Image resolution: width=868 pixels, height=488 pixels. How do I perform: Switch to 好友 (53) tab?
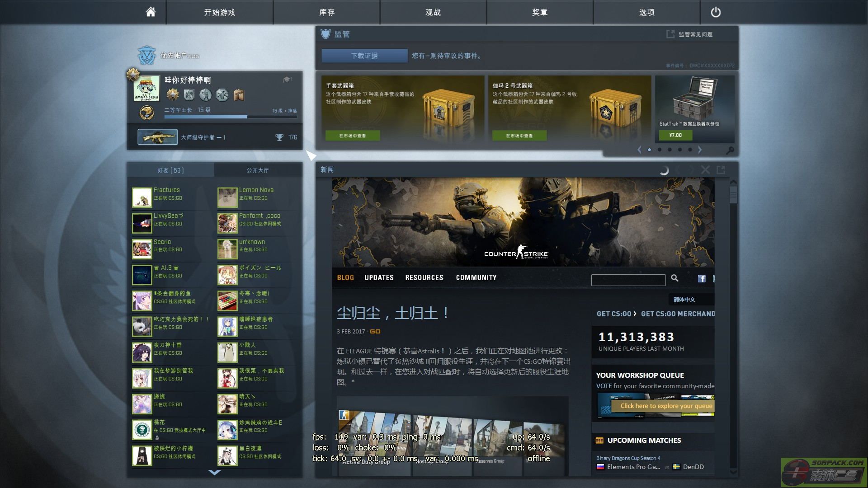point(171,170)
